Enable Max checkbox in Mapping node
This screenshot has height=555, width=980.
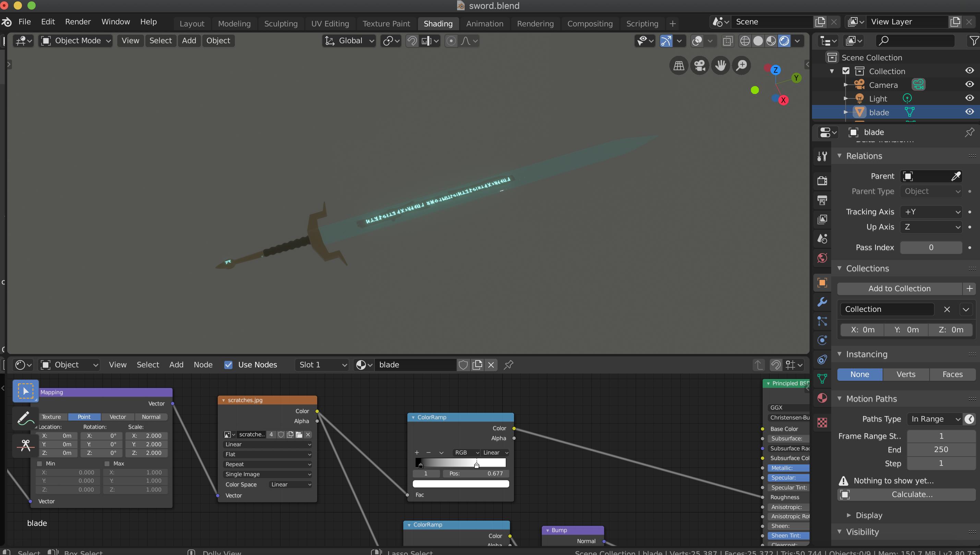[107, 463]
